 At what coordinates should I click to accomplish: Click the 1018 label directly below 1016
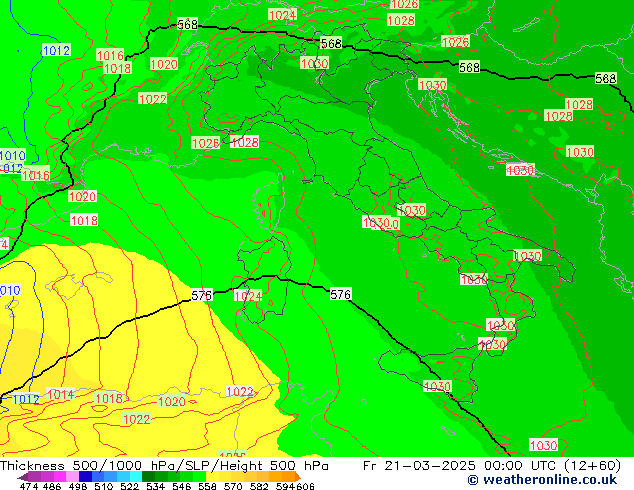tap(117, 68)
